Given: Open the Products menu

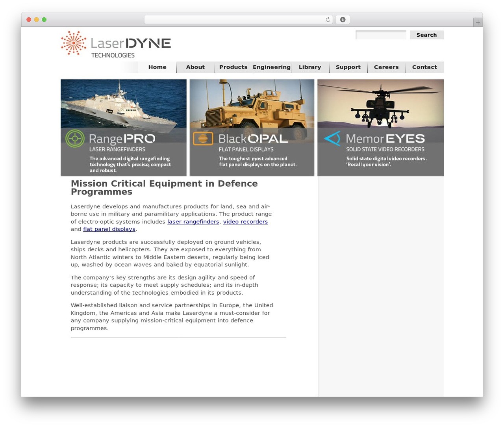Looking at the screenshot, I should [x=233, y=67].
